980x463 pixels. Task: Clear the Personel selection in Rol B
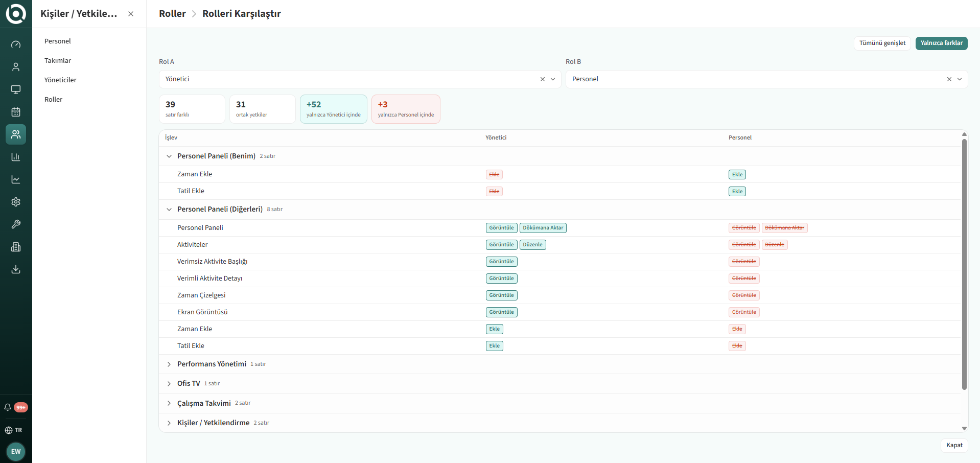[x=949, y=79]
